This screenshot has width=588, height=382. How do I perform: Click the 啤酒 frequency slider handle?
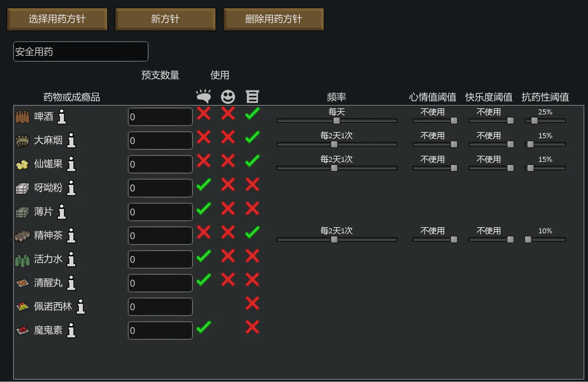pyautogui.click(x=337, y=121)
